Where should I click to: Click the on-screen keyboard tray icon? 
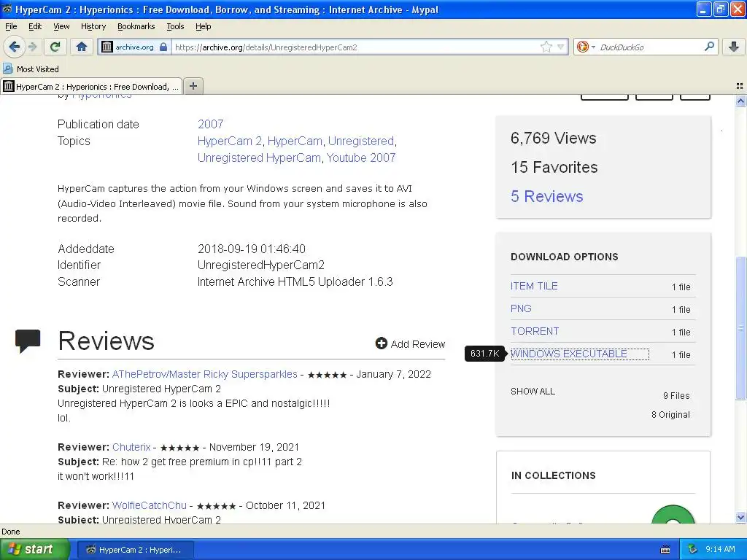(x=665, y=550)
